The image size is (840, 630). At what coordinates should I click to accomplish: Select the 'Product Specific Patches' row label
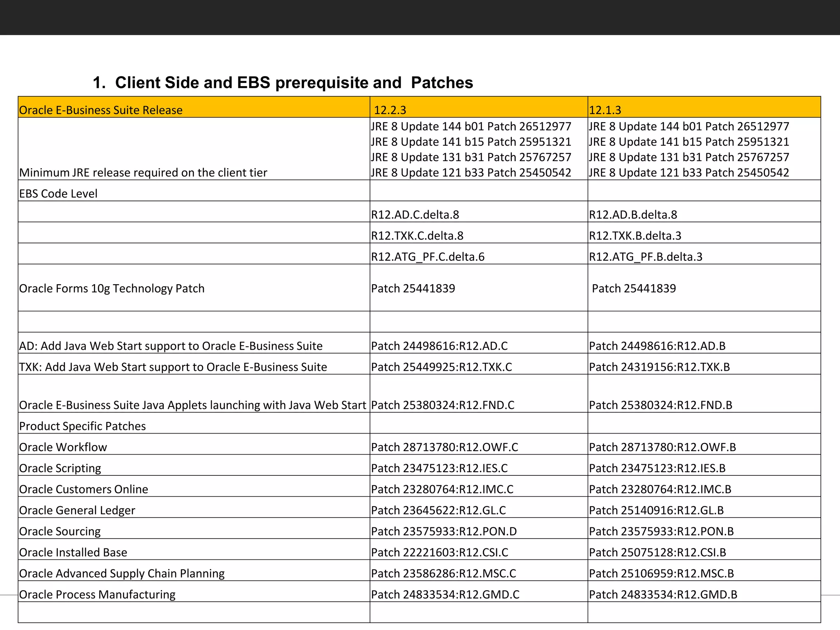[82, 426]
